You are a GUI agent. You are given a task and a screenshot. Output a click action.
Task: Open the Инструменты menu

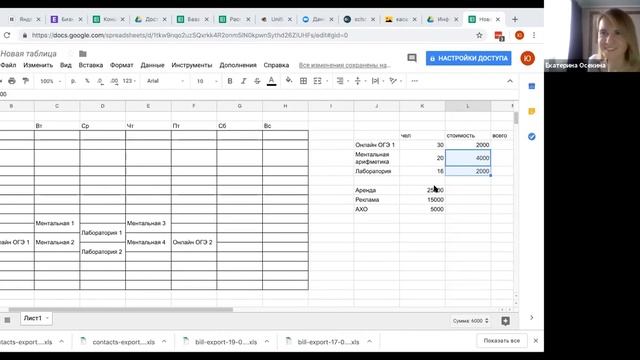click(x=192, y=65)
